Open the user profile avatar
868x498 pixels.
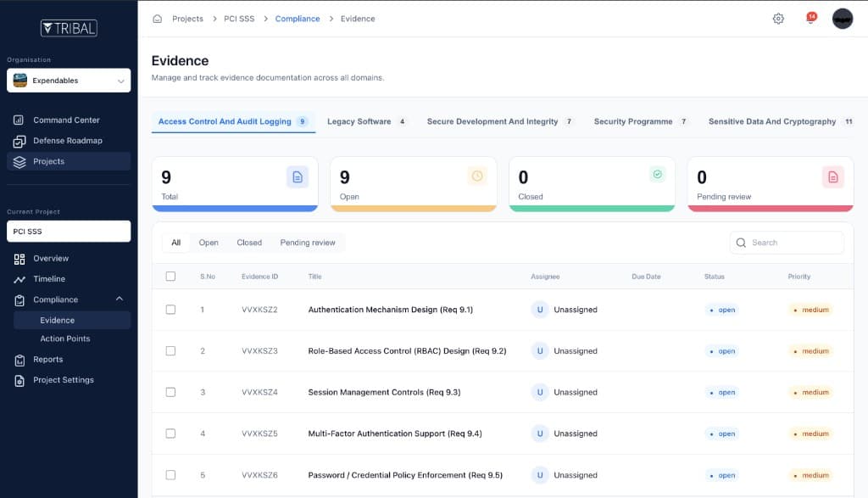843,19
